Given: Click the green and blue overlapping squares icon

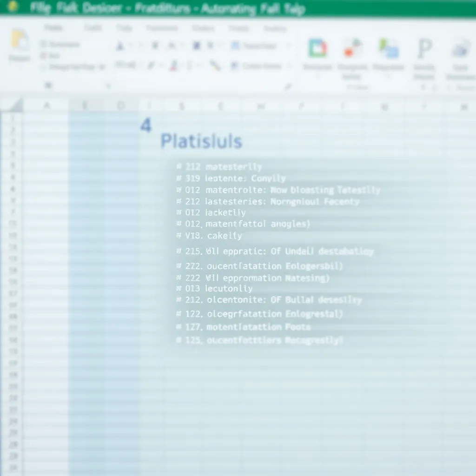Looking at the screenshot, I should [x=389, y=48].
